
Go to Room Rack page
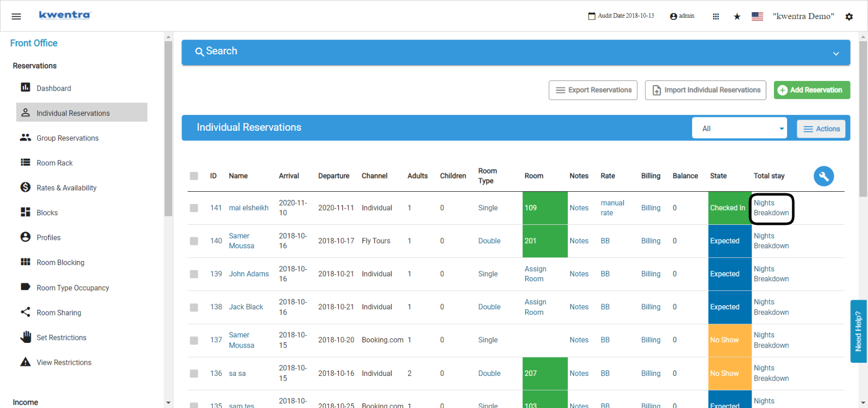click(54, 163)
